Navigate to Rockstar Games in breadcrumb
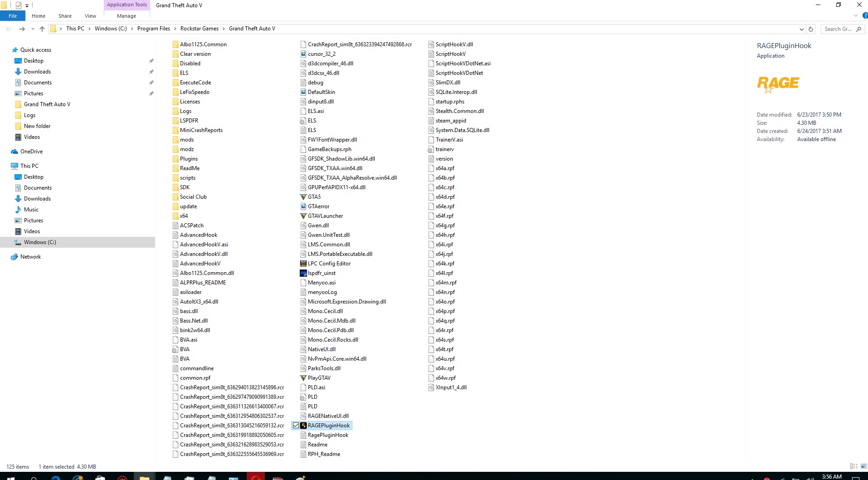Viewport: 868px width, 480px height. 200,29
